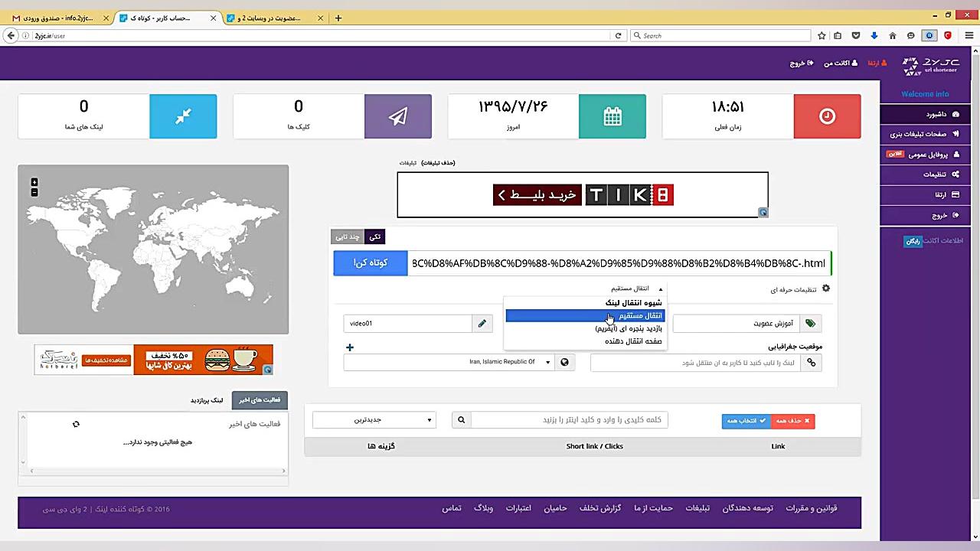Click the red حذف همه button
980x551 pixels.
click(792, 421)
